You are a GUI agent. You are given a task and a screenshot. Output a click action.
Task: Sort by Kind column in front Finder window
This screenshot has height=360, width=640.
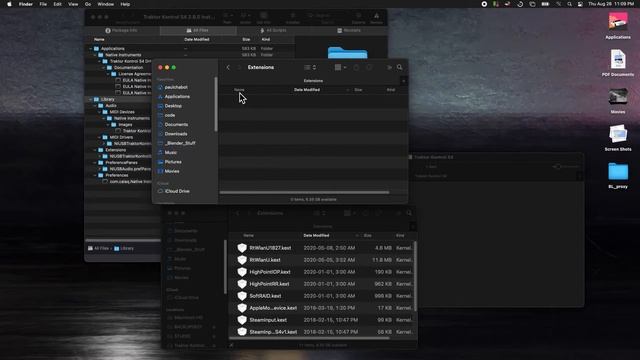pyautogui.click(x=391, y=90)
